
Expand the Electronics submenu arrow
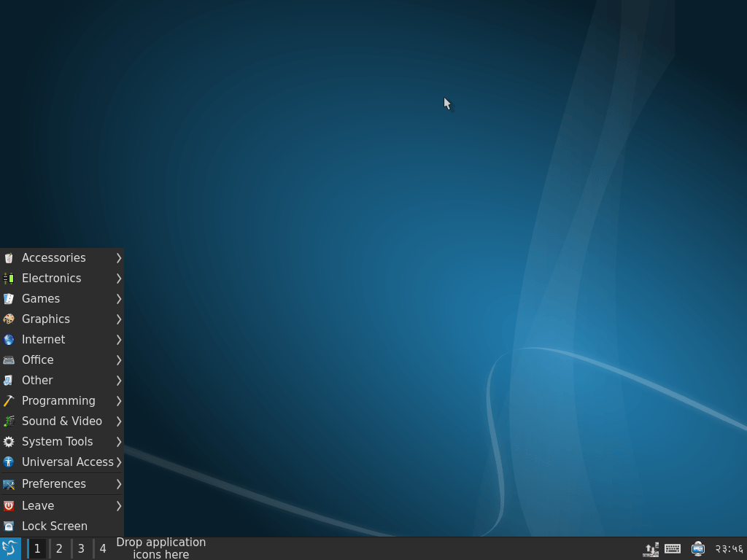point(119,279)
